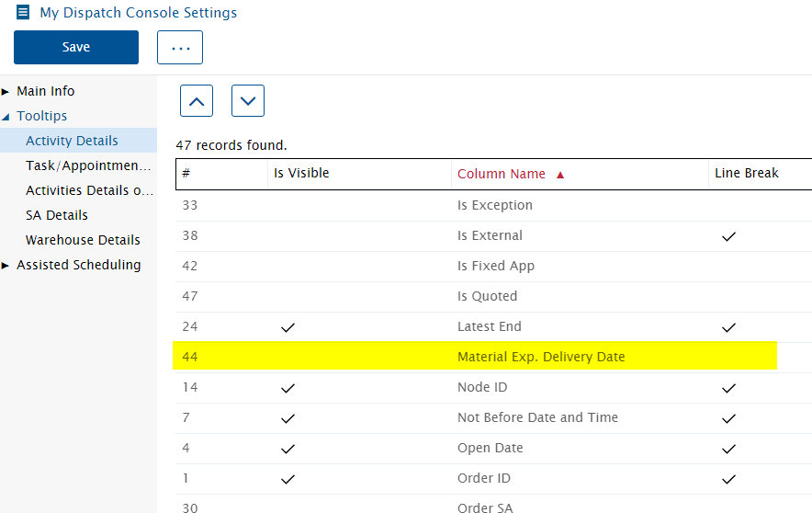Collapse the Tooltips tree section
Image resolution: width=812 pixels, height=513 pixels.
[6, 117]
